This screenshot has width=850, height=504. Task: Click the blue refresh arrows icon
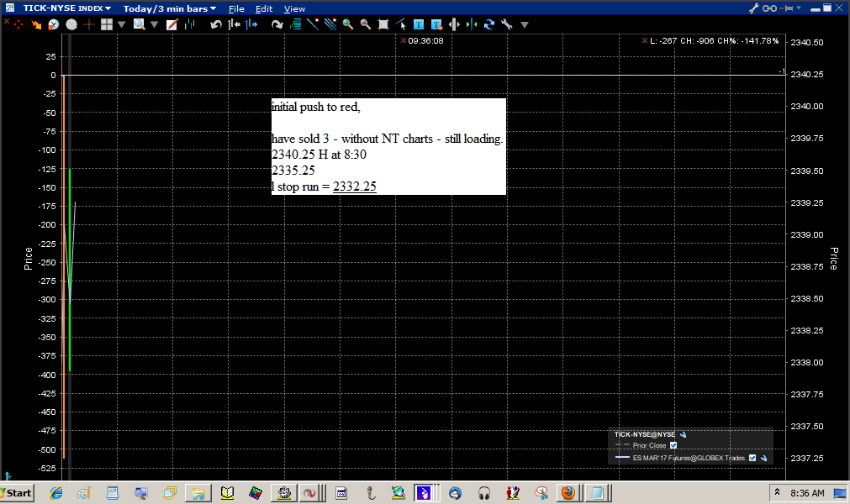[489, 24]
